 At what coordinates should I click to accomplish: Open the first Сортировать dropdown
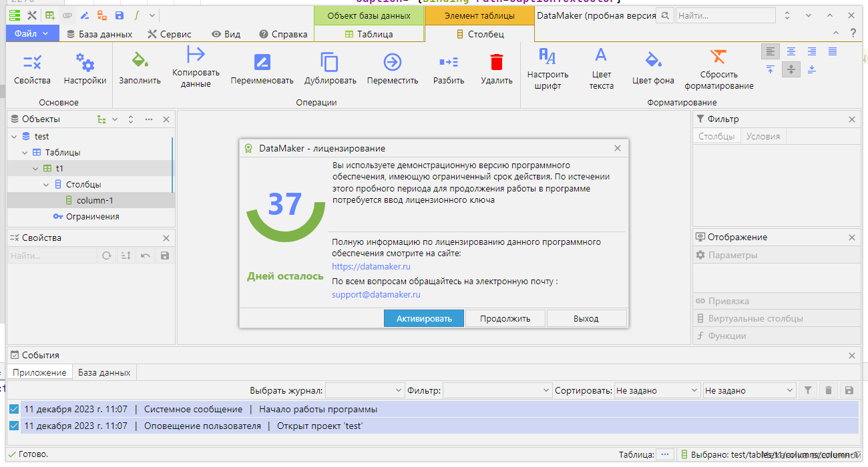click(657, 390)
